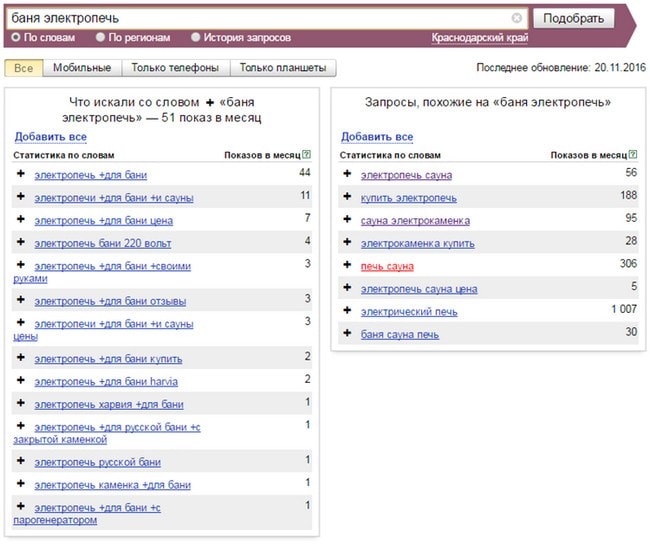Add 'электропечь +для бани +с парогенератором' via plus
The width and height of the screenshot is (650, 551).
click(21, 506)
